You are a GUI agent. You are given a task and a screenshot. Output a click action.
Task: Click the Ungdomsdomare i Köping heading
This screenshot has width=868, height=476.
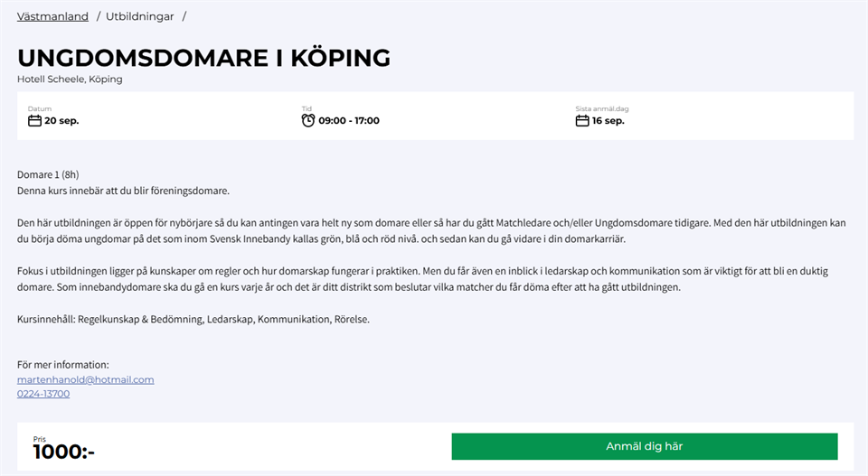(203, 58)
